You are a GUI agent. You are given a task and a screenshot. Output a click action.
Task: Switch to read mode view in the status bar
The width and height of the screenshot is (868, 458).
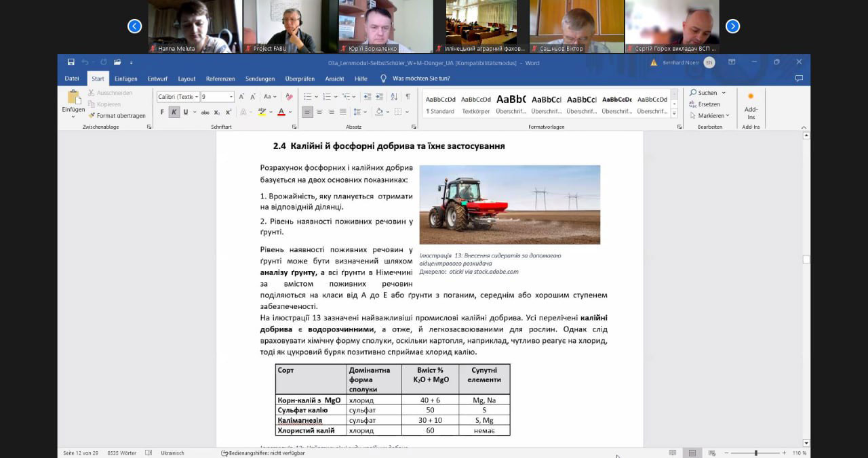click(673, 453)
